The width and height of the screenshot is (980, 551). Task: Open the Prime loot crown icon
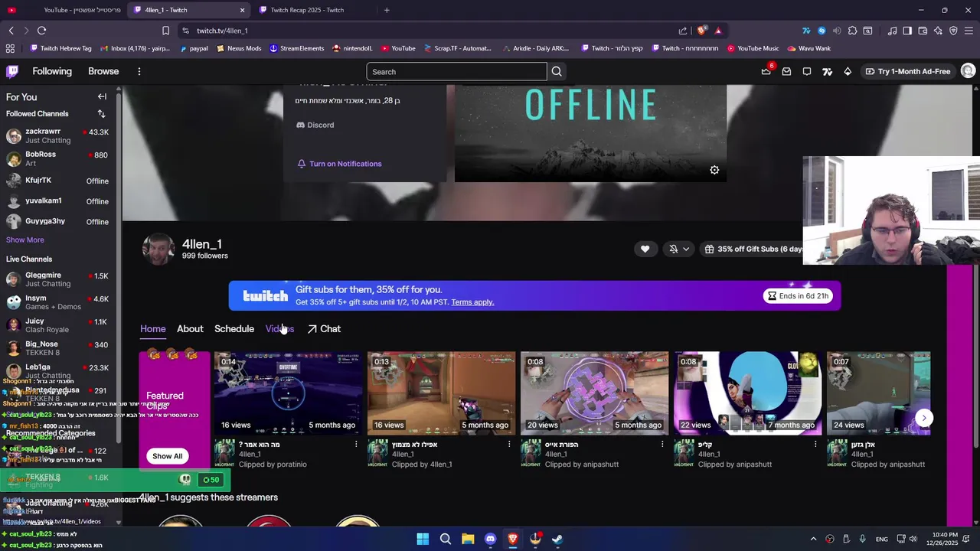point(766,71)
